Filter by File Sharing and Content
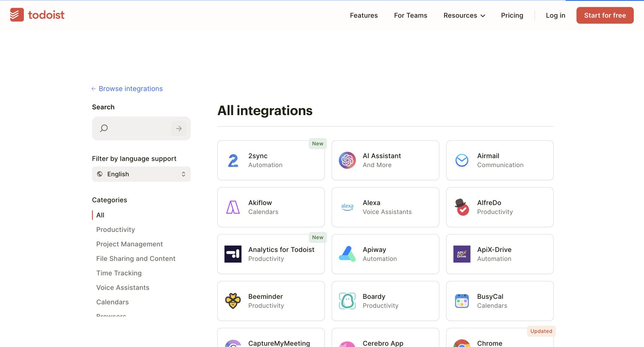This screenshot has height=347, width=644. pyautogui.click(x=136, y=259)
